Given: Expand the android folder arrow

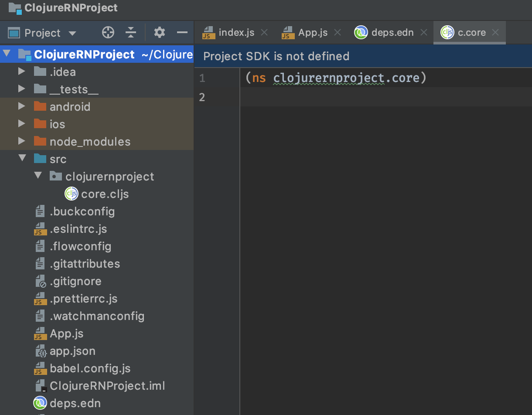Looking at the screenshot, I should click(22, 106).
